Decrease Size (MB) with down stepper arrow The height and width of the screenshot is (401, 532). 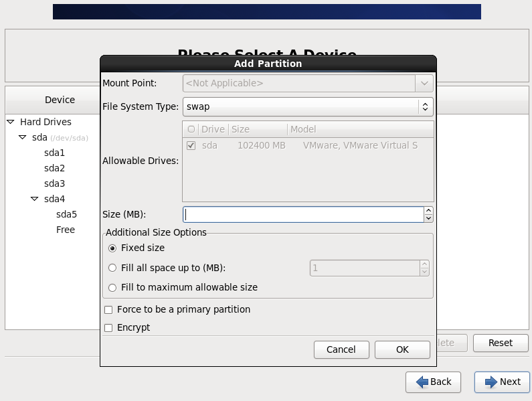click(428, 218)
